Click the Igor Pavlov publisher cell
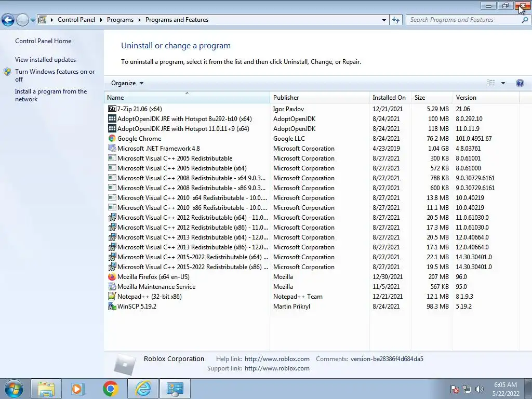Image resolution: width=532 pixels, height=399 pixels. point(288,109)
